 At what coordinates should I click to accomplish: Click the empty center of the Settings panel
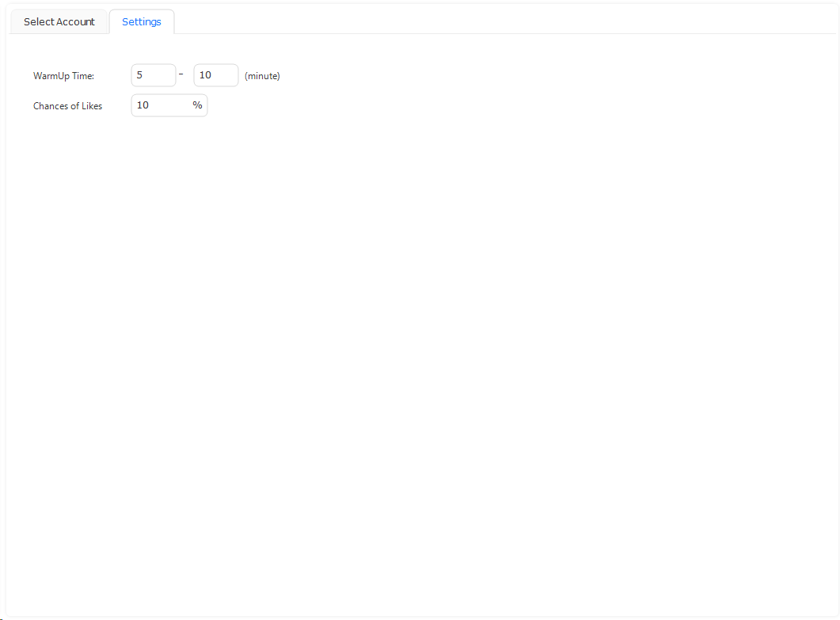click(420, 333)
